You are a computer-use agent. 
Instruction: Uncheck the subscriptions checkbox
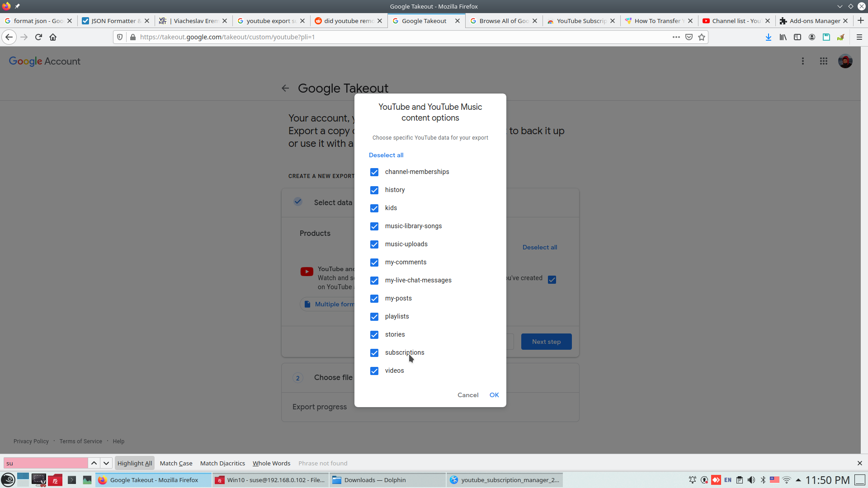click(374, 353)
